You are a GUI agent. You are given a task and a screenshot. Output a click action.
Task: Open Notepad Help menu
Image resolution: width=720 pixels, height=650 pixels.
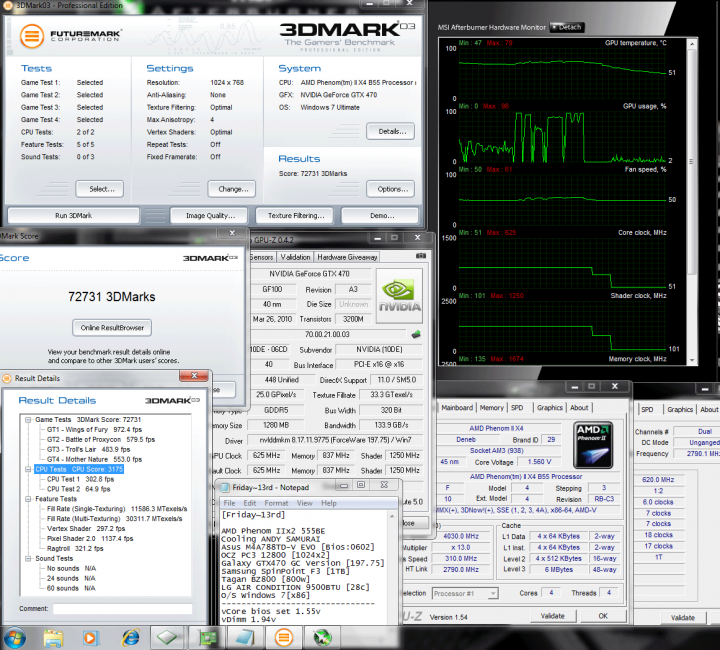(x=329, y=503)
